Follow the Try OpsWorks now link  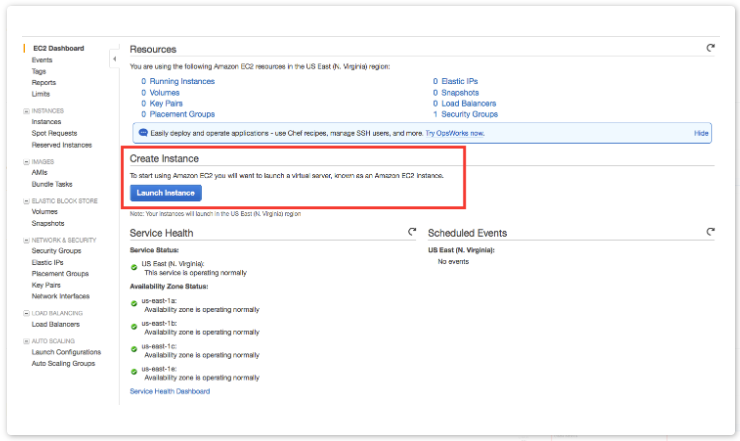point(455,133)
